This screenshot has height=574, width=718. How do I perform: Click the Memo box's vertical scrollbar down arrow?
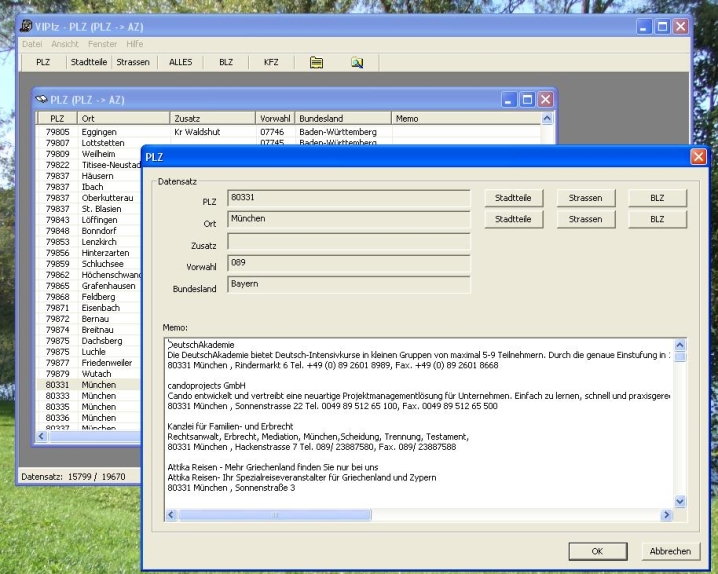(x=680, y=501)
